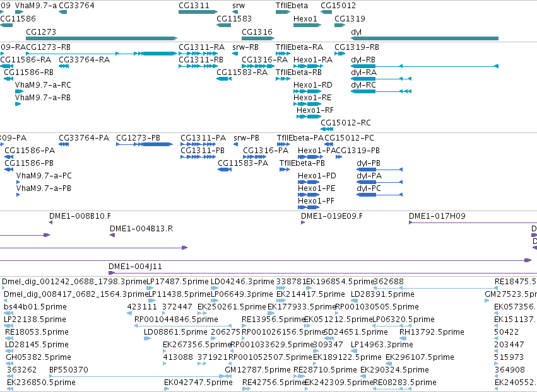Select the CG1311-PA protein feature
Viewport: 537px width, 392px height.
[x=198, y=144]
